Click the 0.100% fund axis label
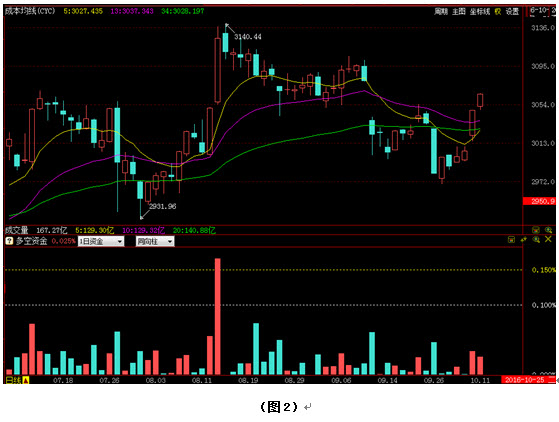Viewport: 559px width, 422px height. click(x=543, y=305)
